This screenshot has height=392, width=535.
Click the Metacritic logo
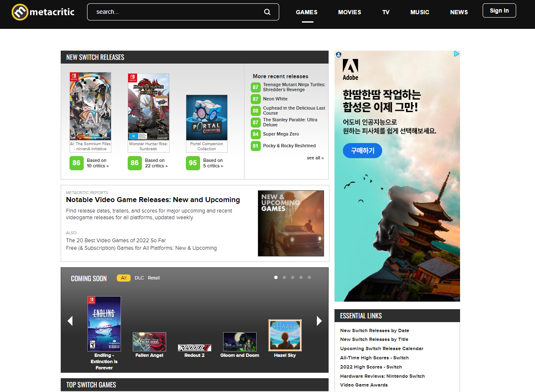(x=43, y=12)
